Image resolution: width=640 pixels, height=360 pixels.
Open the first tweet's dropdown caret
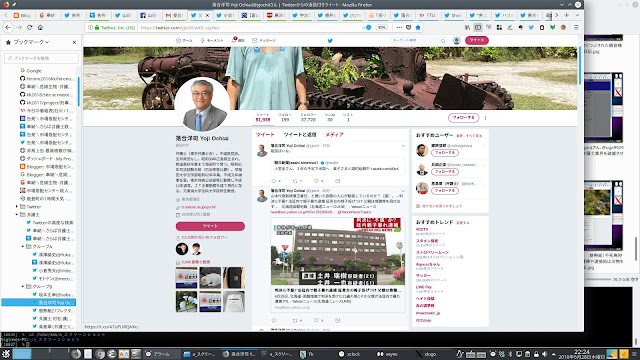[x=403, y=146]
